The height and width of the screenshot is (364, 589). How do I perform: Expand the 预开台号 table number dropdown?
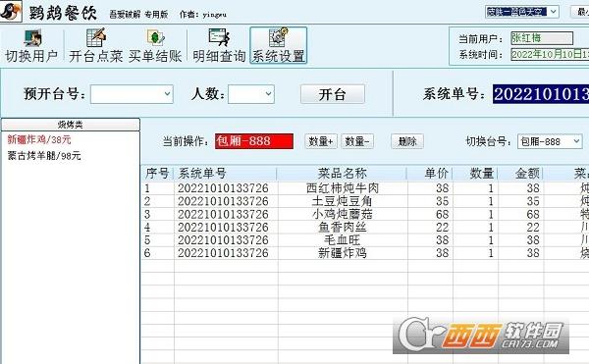tap(132, 94)
